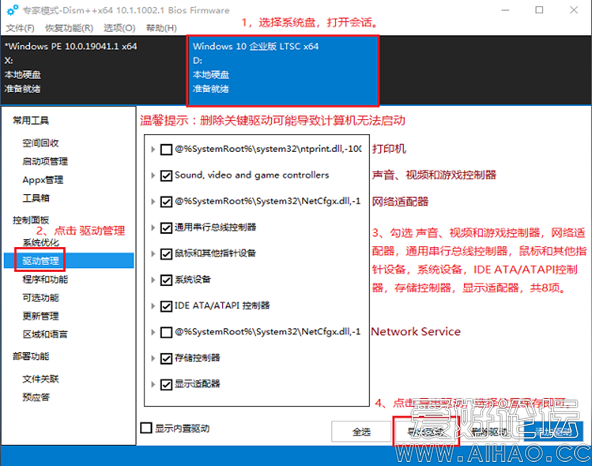Toggle 鼠标和其他指针设备 checkbox

pos(166,254)
